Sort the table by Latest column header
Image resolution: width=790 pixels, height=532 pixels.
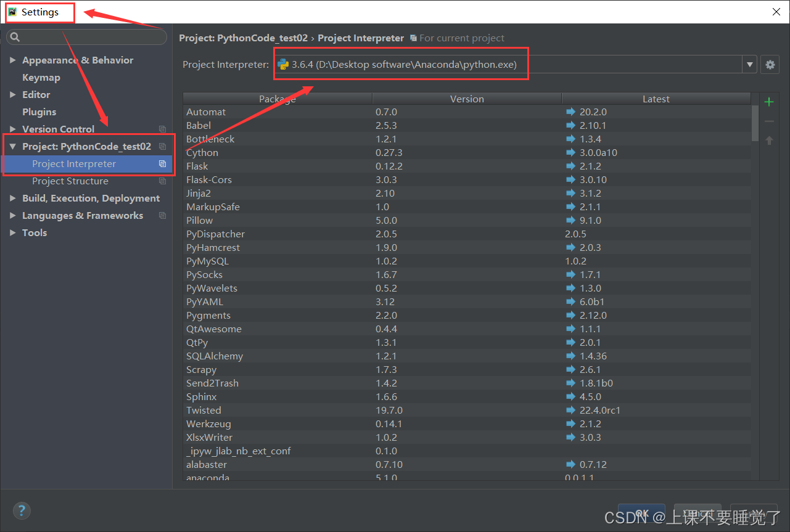(x=656, y=99)
